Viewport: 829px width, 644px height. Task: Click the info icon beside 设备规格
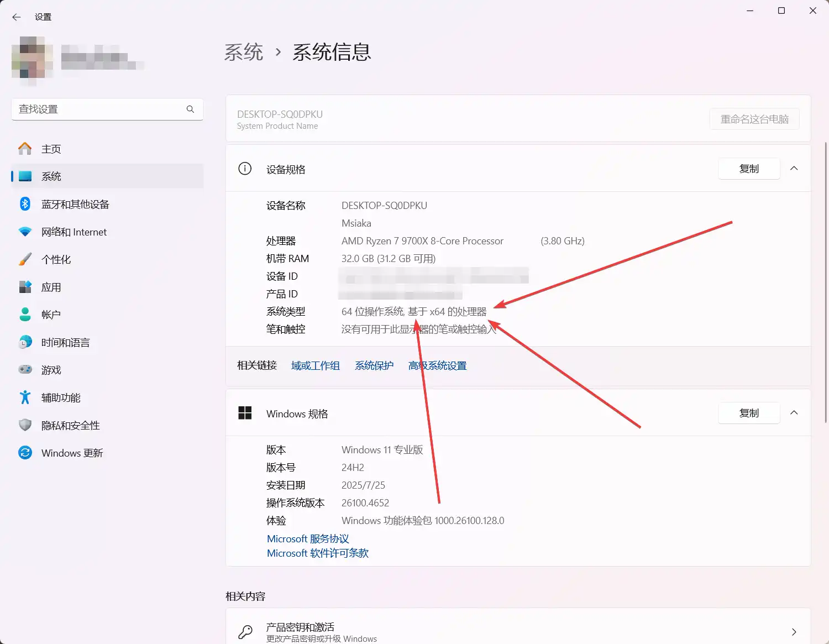(245, 169)
